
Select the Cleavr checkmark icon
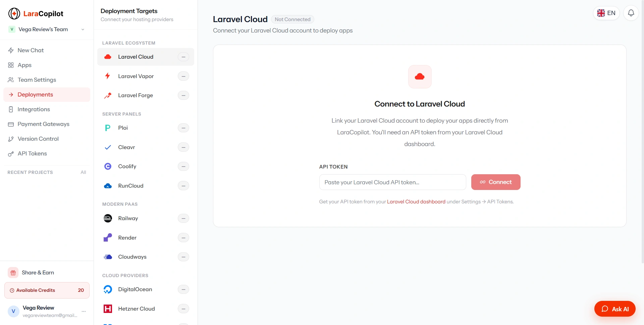pos(108,147)
